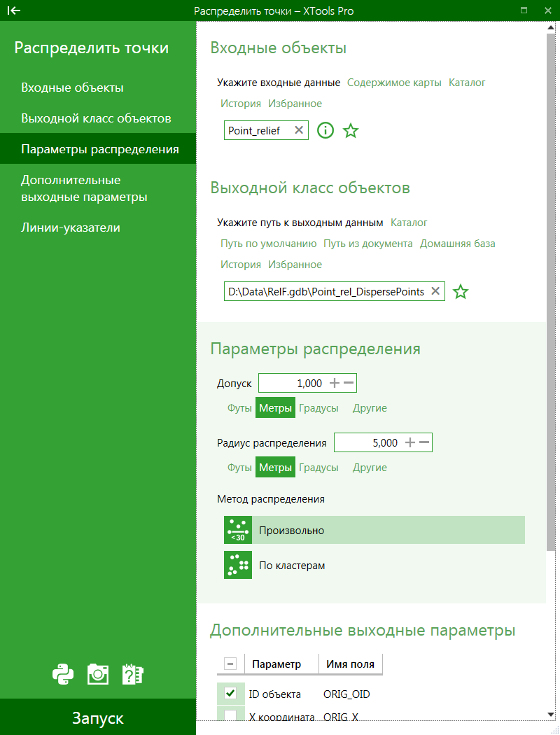Image resolution: width=560 pixels, height=735 pixels.
Task: Click the info icon next to Point_relief
Action: (325, 130)
